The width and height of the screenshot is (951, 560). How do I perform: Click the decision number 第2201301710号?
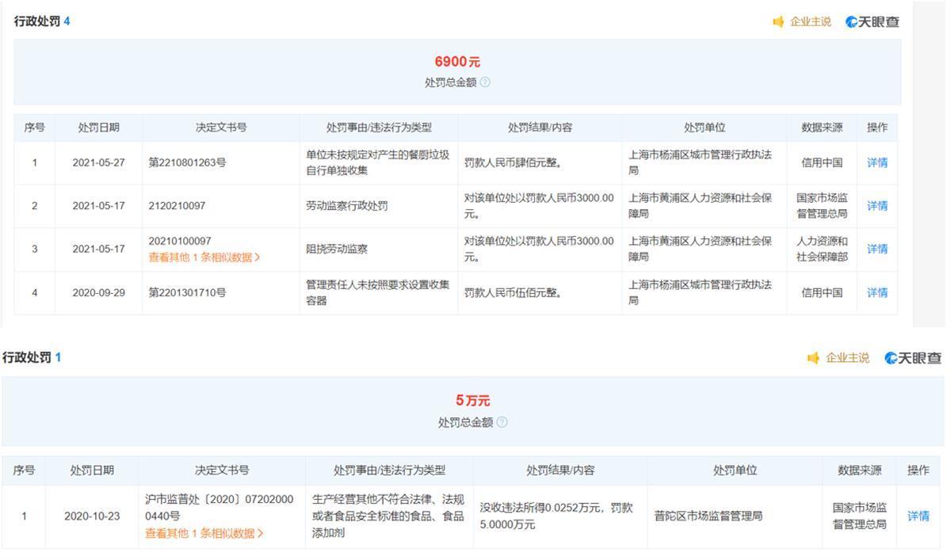pyautogui.click(x=187, y=292)
